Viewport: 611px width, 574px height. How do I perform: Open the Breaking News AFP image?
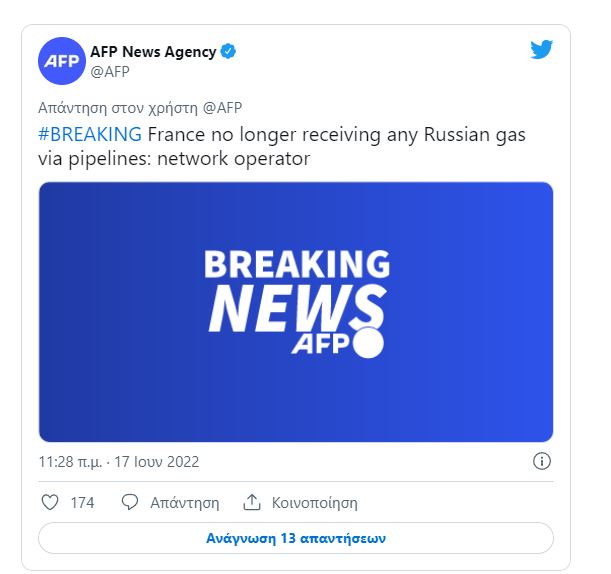coord(295,311)
